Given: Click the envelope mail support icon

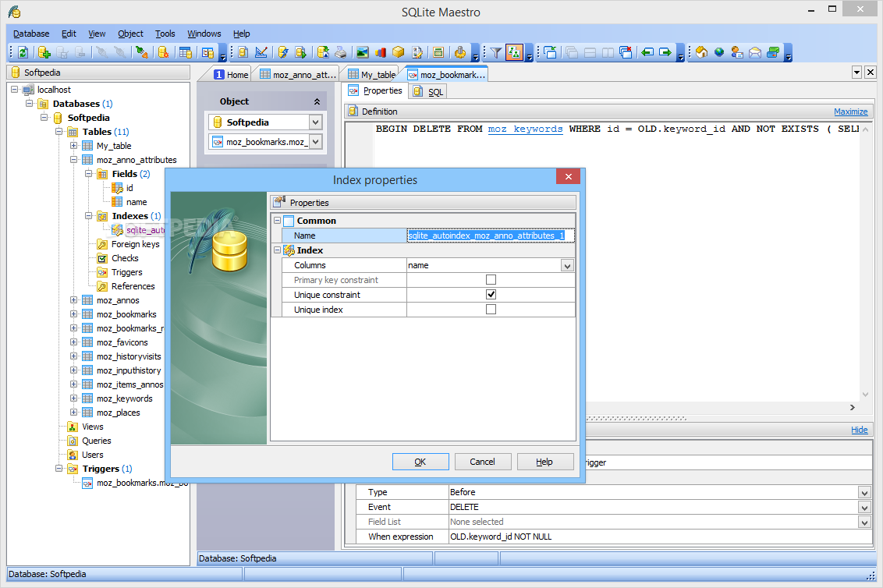Looking at the screenshot, I should tap(755, 52).
